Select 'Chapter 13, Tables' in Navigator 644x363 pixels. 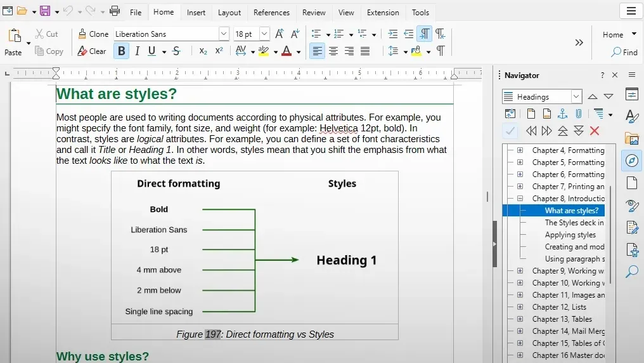click(x=562, y=319)
